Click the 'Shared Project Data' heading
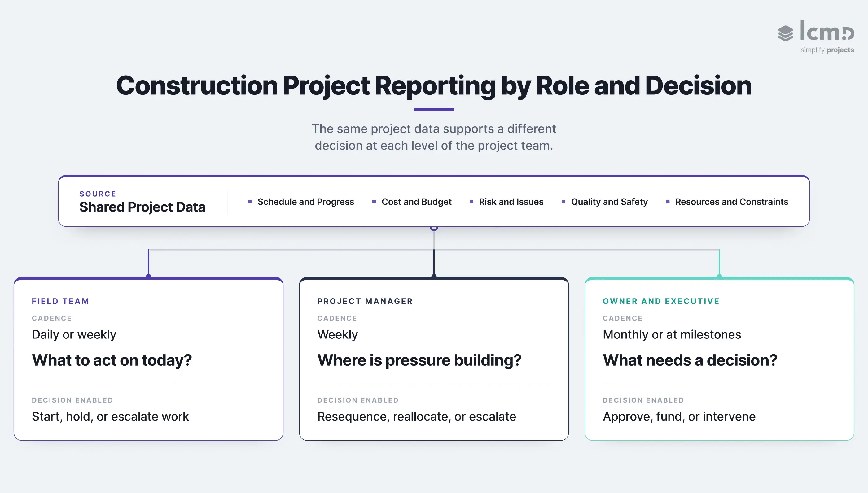This screenshot has height=493, width=868. click(142, 207)
